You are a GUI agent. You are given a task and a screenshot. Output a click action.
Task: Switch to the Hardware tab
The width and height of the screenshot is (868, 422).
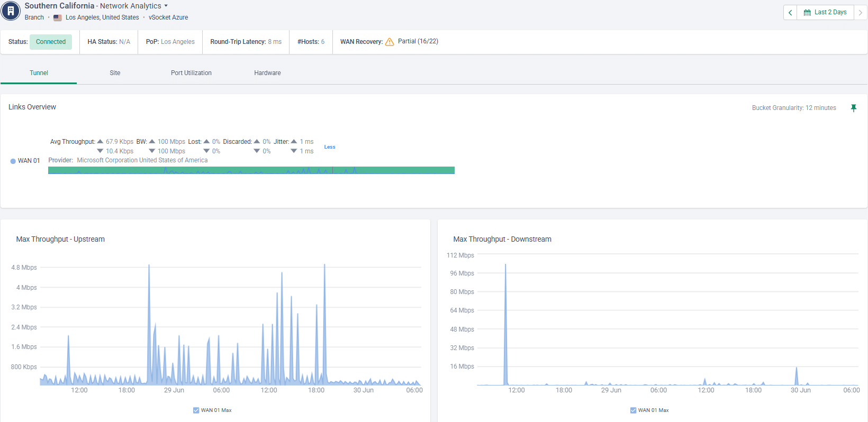pos(267,73)
